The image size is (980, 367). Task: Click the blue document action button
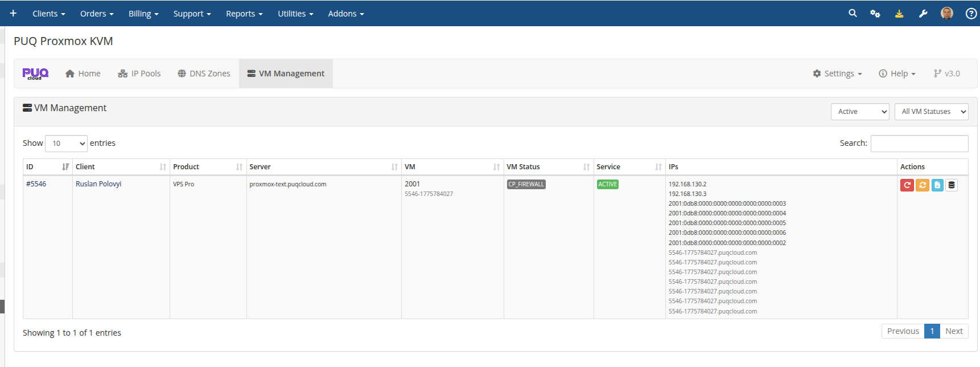pyautogui.click(x=937, y=185)
